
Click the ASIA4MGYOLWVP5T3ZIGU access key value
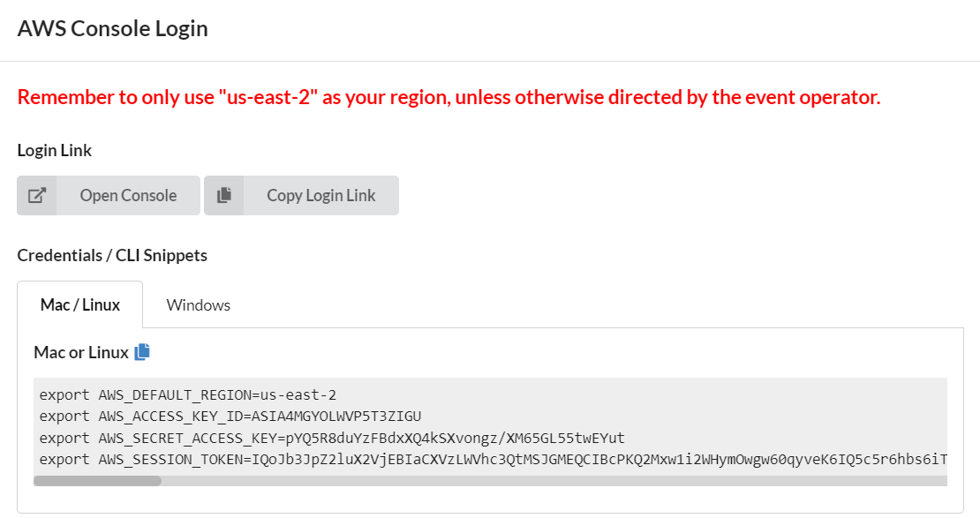point(336,417)
